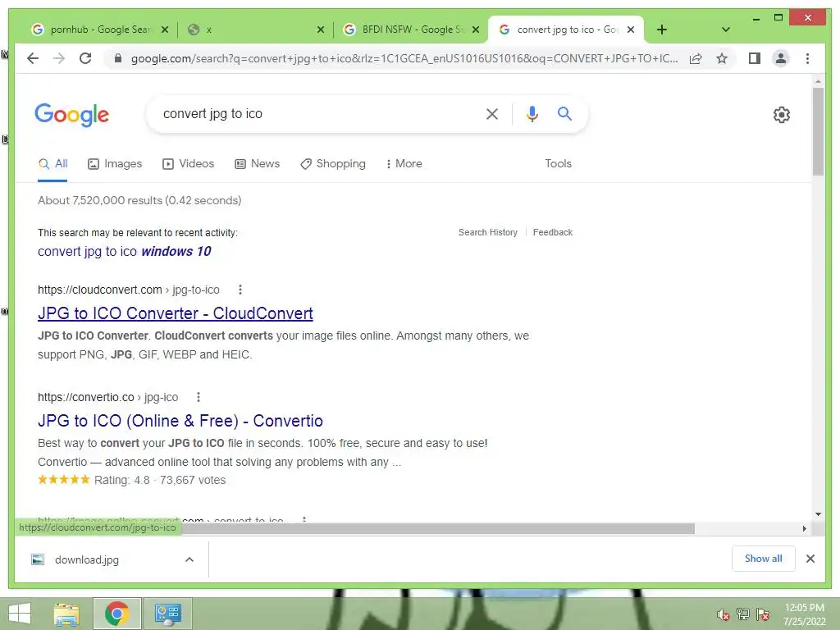
Task: View site security lock info
Action: 118,58
